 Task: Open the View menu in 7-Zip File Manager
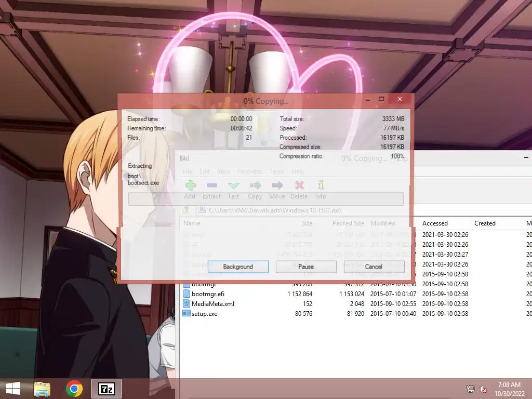pos(223,171)
